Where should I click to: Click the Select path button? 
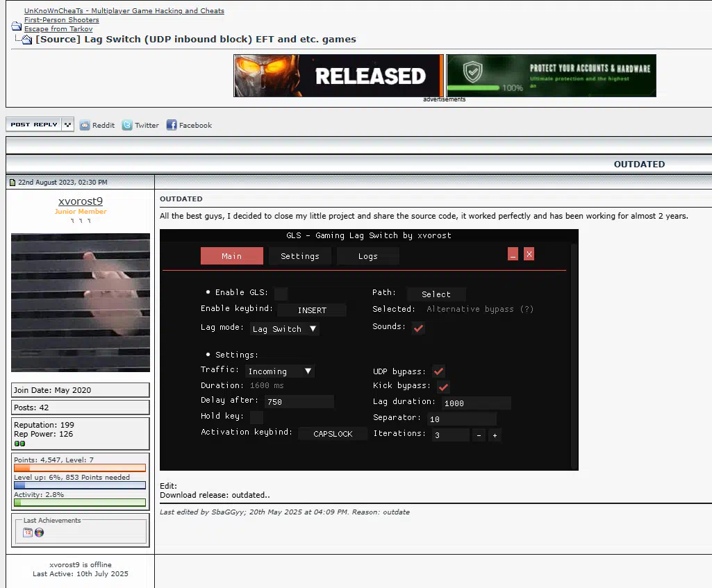436,294
